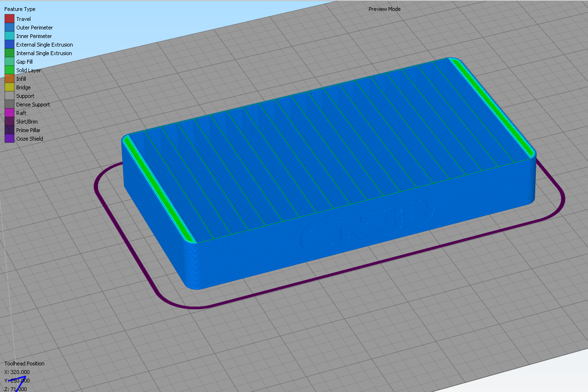Click the Dense Support legend label
Image resolution: width=588 pixels, height=392 pixels.
tap(33, 105)
